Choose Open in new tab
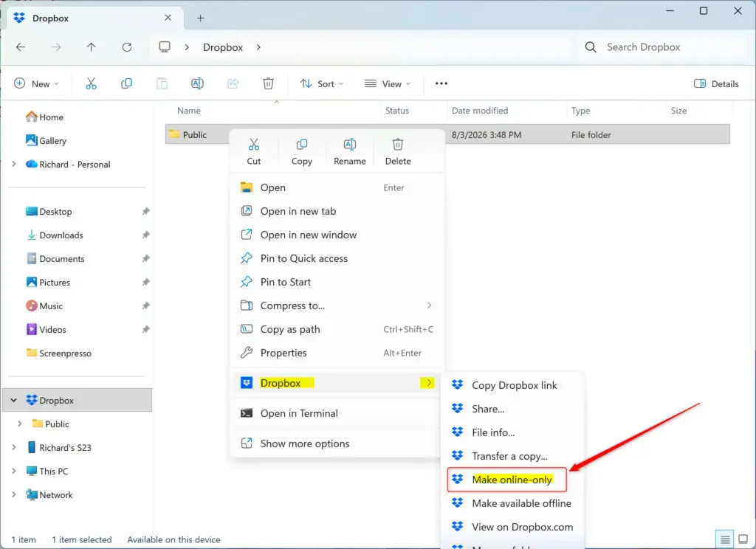The height and width of the screenshot is (549, 756). point(337,211)
